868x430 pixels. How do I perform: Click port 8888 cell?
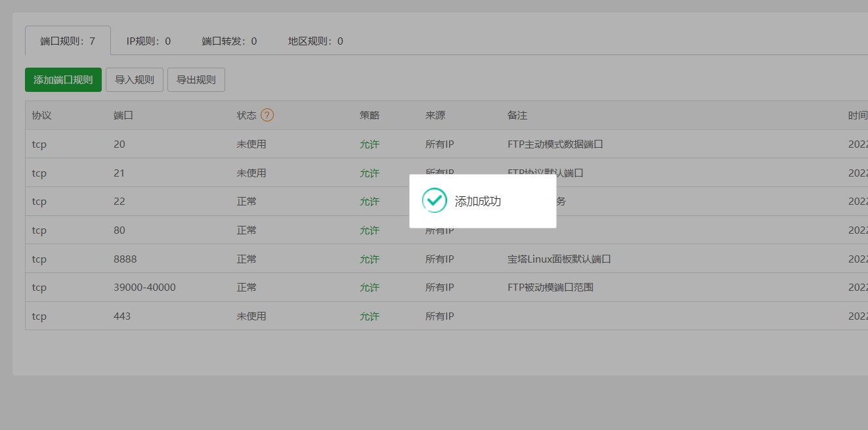point(125,259)
